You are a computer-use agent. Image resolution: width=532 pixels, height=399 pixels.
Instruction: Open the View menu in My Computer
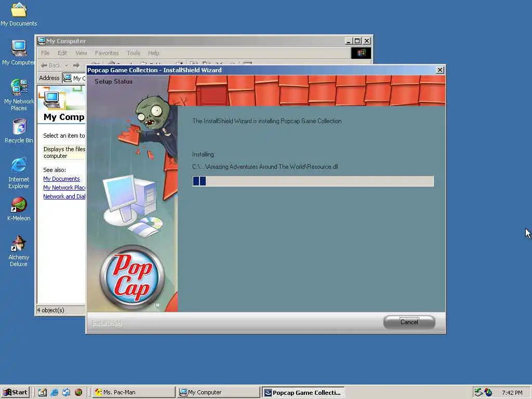point(81,53)
